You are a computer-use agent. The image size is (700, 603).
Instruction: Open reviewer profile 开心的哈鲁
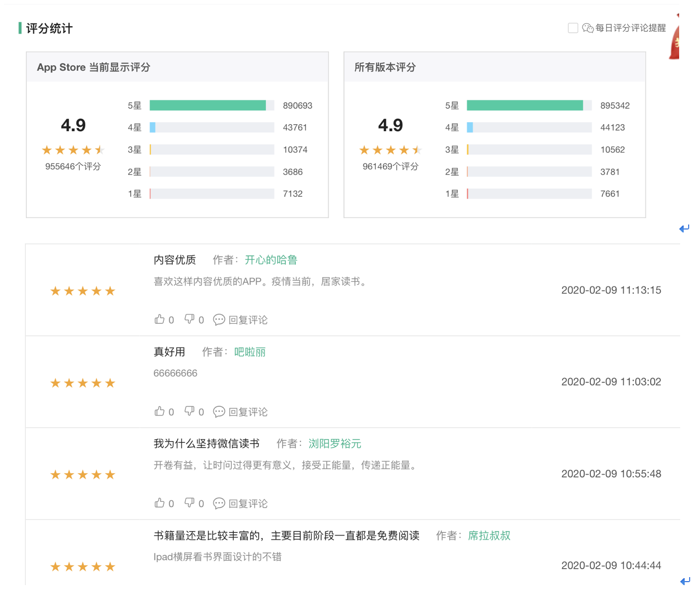point(271,259)
